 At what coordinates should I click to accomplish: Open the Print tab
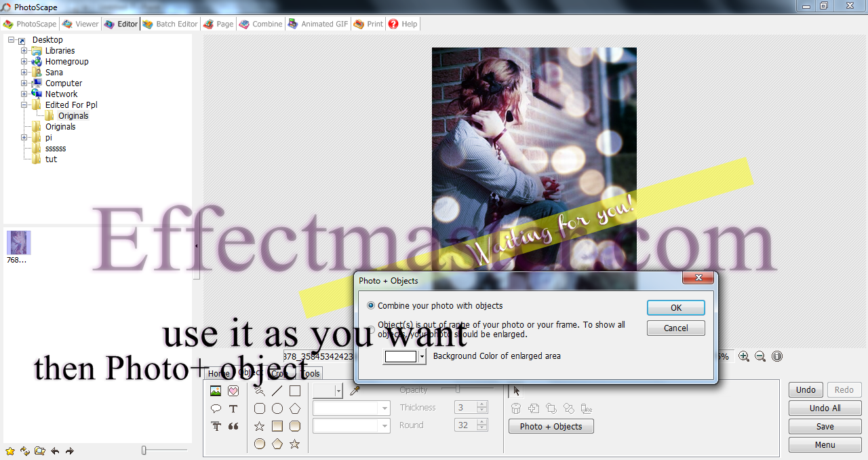point(368,24)
